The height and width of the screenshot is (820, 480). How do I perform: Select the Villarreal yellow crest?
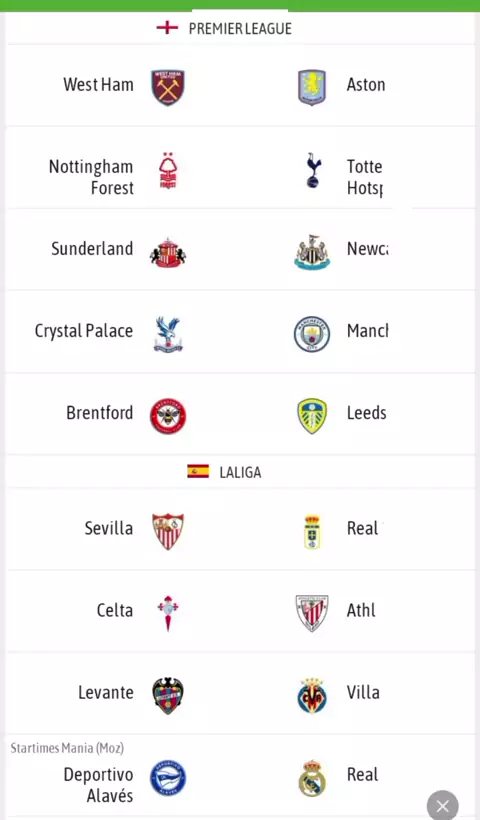[x=312, y=696]
